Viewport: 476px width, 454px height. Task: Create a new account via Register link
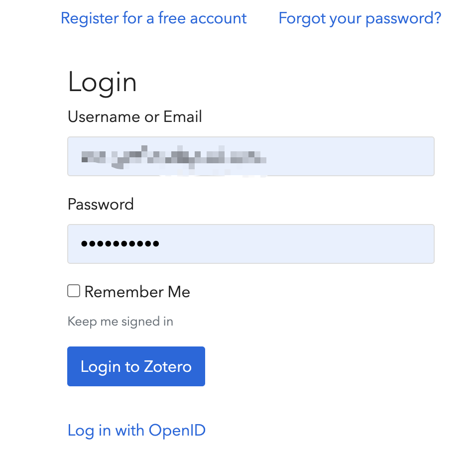(x=153, y=18)
